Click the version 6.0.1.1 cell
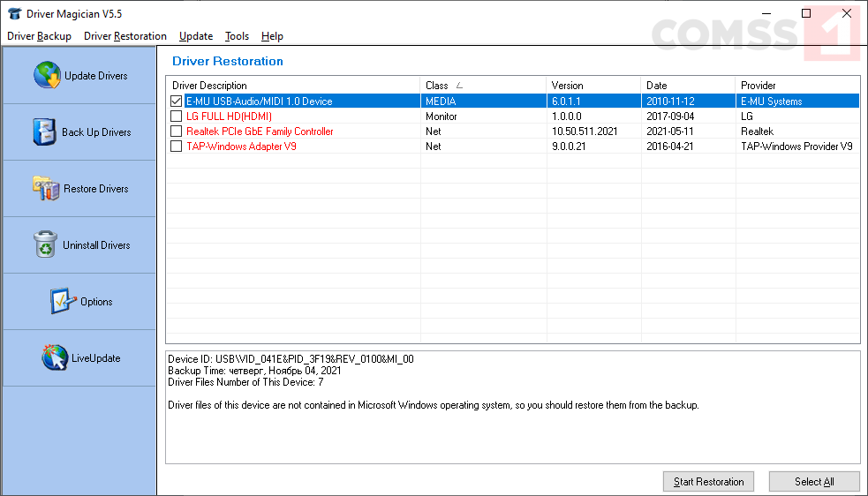 coord(566,101)
